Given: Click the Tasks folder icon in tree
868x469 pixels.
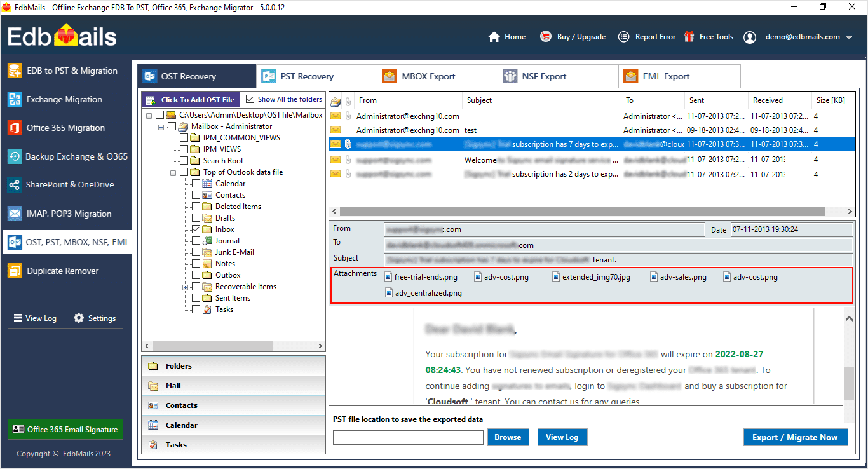Looking at the screenshot, I should point(207,309).
